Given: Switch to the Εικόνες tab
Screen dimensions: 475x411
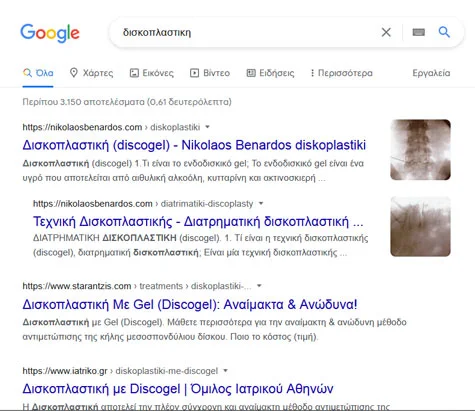Looking at the screenshot, I should tap(152, 73).
